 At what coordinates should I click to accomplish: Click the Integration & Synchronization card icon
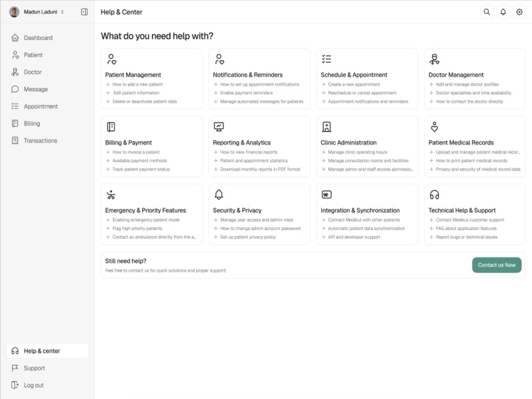pyautogui.click(x=327, y=195)
